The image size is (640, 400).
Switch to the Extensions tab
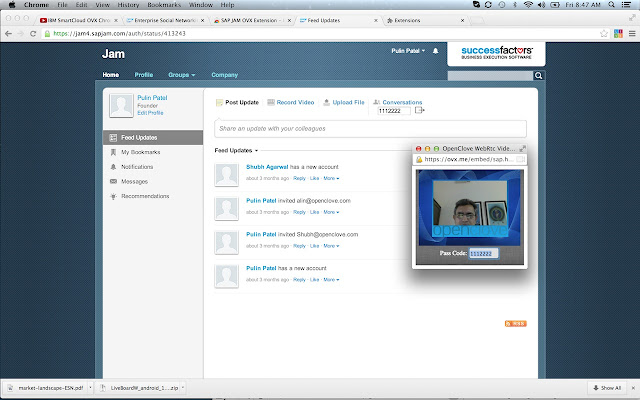click(x=424, y=20)
